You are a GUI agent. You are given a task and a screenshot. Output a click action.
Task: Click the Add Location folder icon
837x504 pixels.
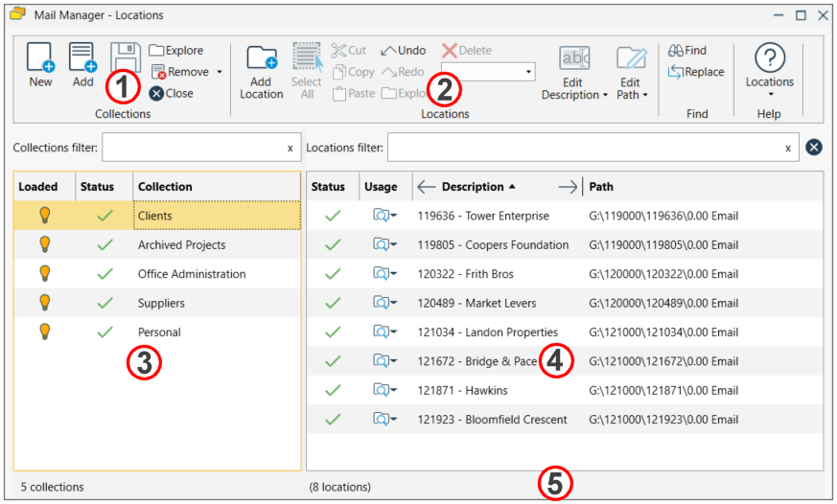click(261, 59)
